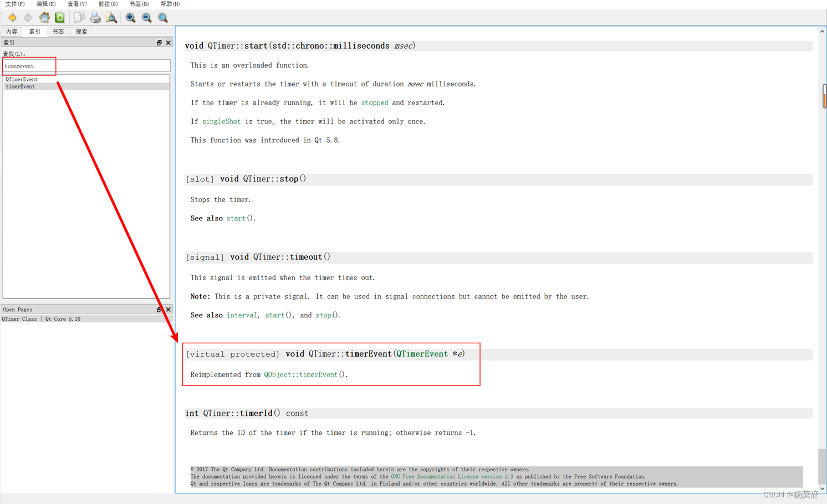Switch to the 内容 tab

tap(12, 32)
